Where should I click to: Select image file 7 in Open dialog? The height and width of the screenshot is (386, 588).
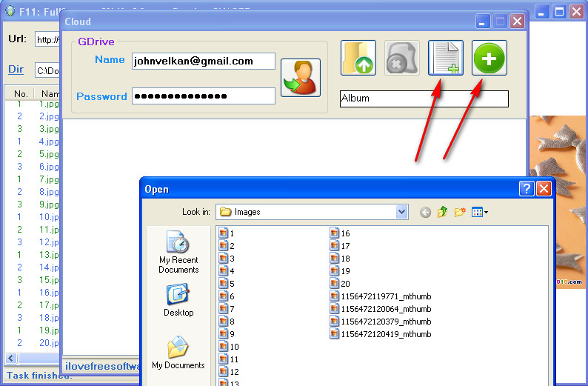coord(227,309)
